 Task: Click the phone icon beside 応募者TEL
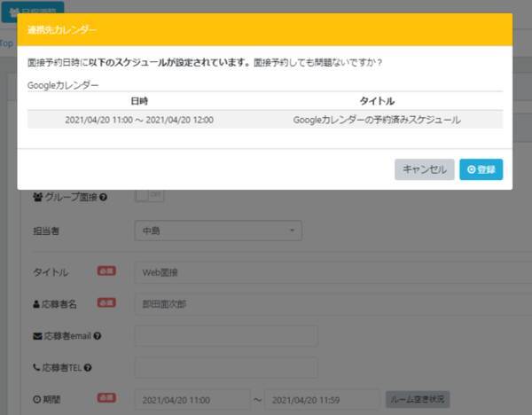pos(36,367)
